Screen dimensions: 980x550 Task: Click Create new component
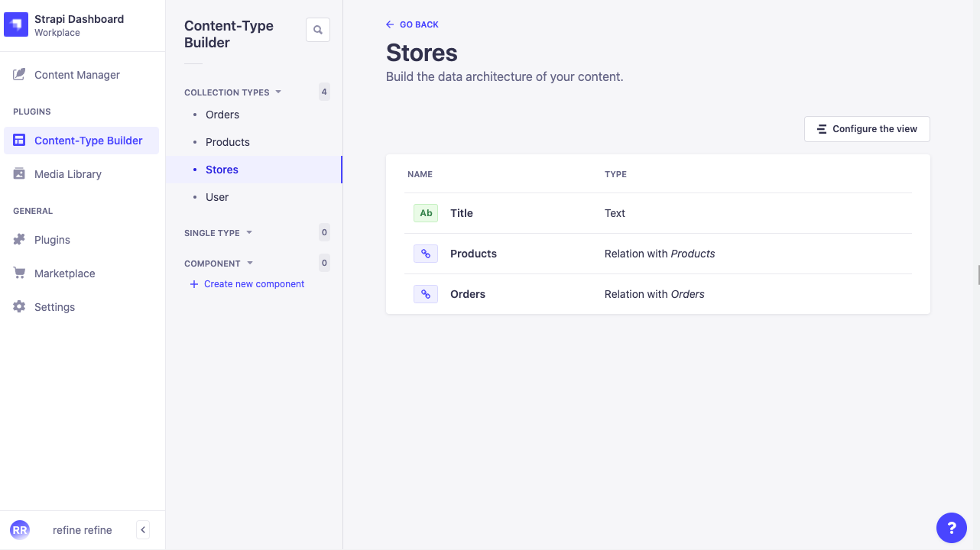pyautogui.click(x=253, y=283)
